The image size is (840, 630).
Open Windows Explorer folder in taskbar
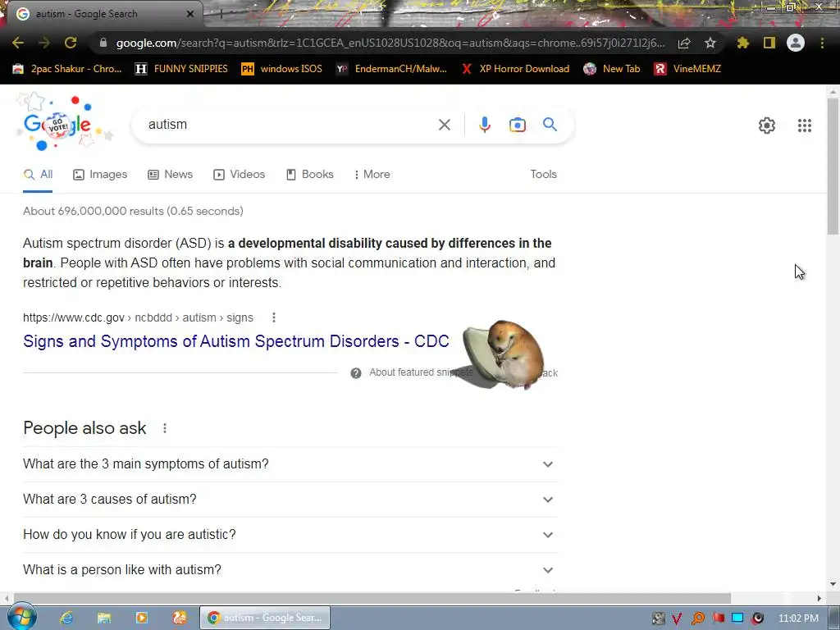[104, 618]
